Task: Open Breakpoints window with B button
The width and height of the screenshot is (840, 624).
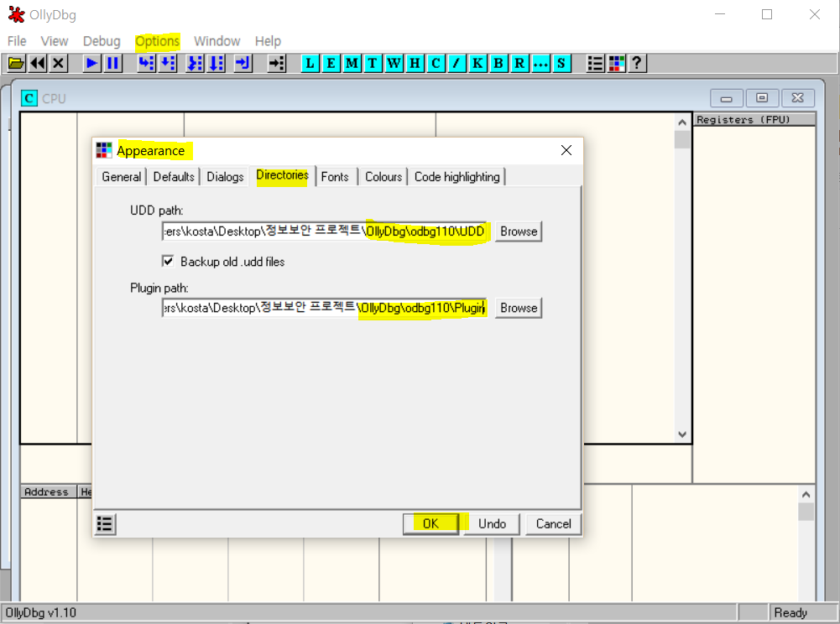Action: point(498,63)
